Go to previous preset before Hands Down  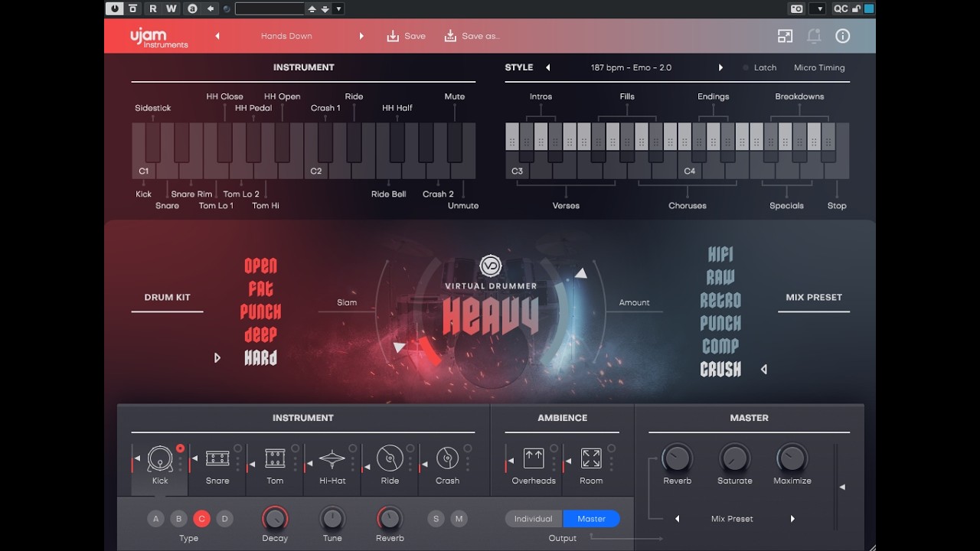(217, 36)
